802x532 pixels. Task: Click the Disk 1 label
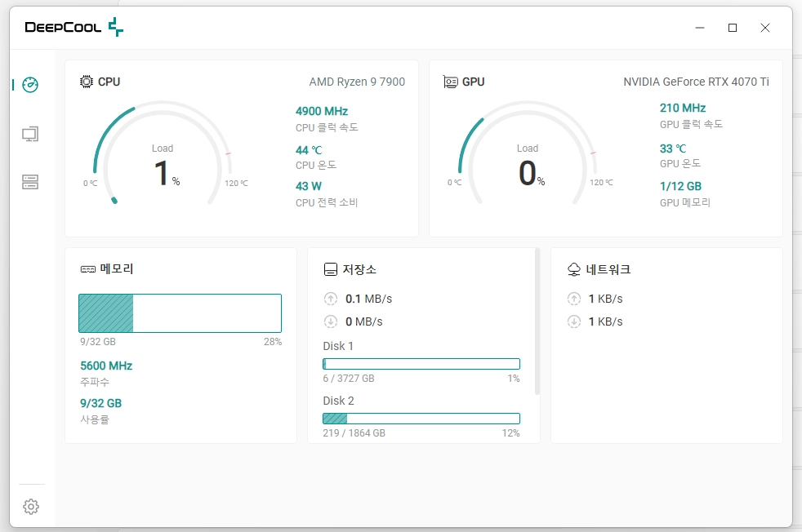point(338,346)
